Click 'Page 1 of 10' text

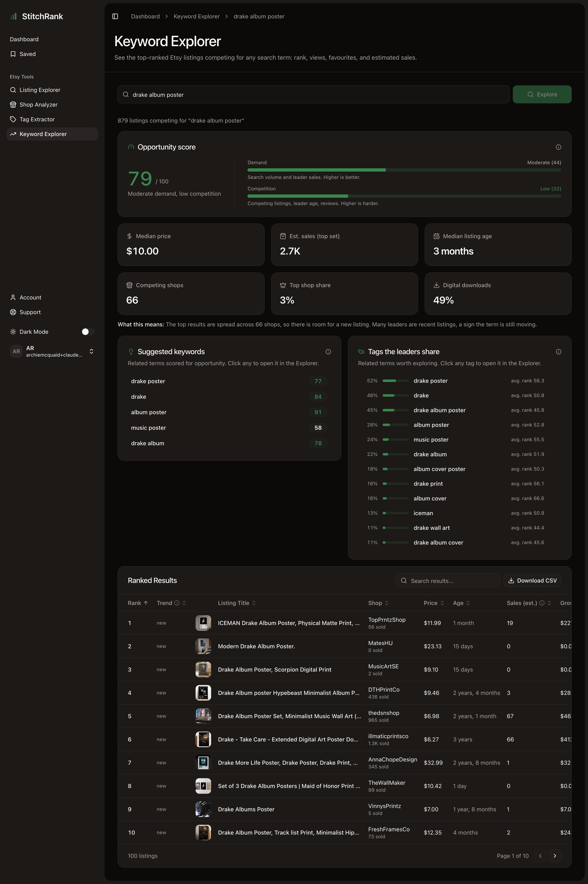tap(513, 856)
